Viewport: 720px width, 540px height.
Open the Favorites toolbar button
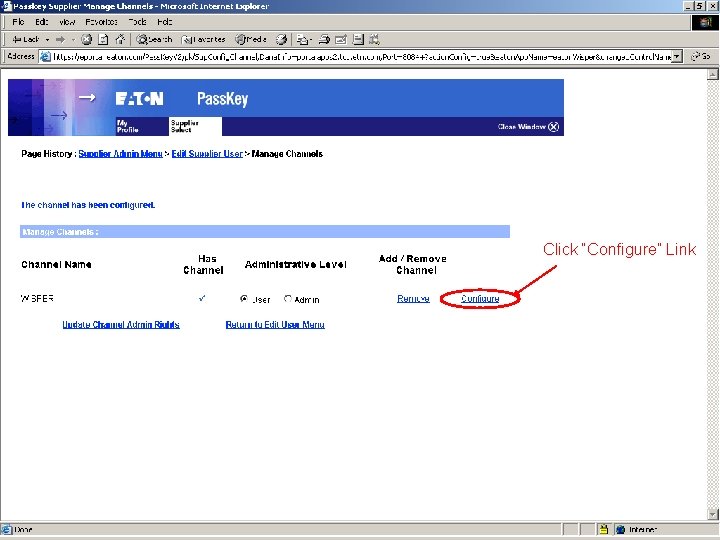[x=203, y=39]
